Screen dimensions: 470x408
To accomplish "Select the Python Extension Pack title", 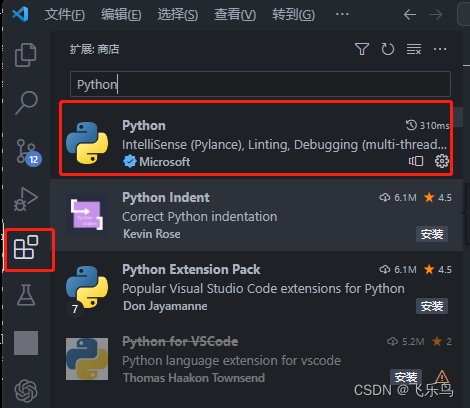I will (191, 270).
